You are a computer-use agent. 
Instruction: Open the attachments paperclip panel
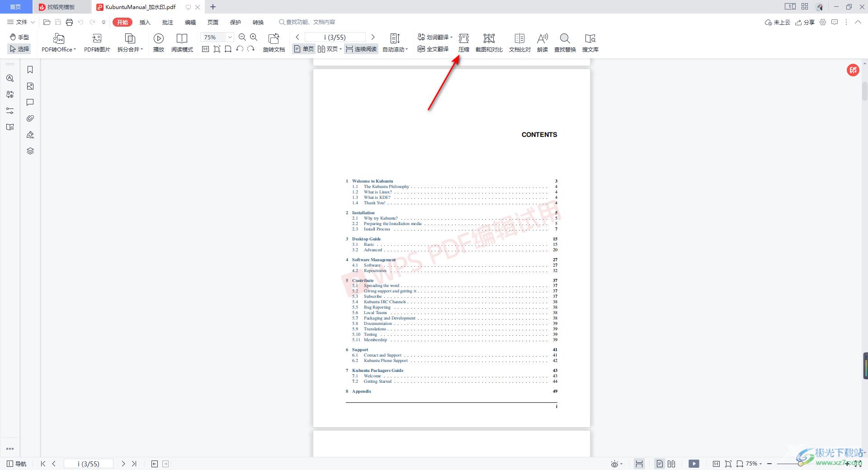pos(30,118)
